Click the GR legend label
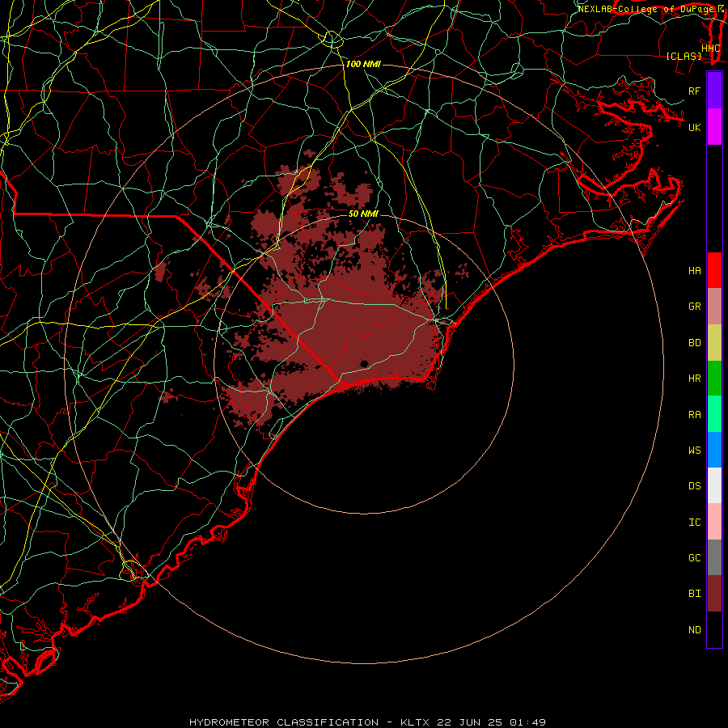Image resolution: width=728 pixels, height=728 pixels. click(x=695, y=307)
